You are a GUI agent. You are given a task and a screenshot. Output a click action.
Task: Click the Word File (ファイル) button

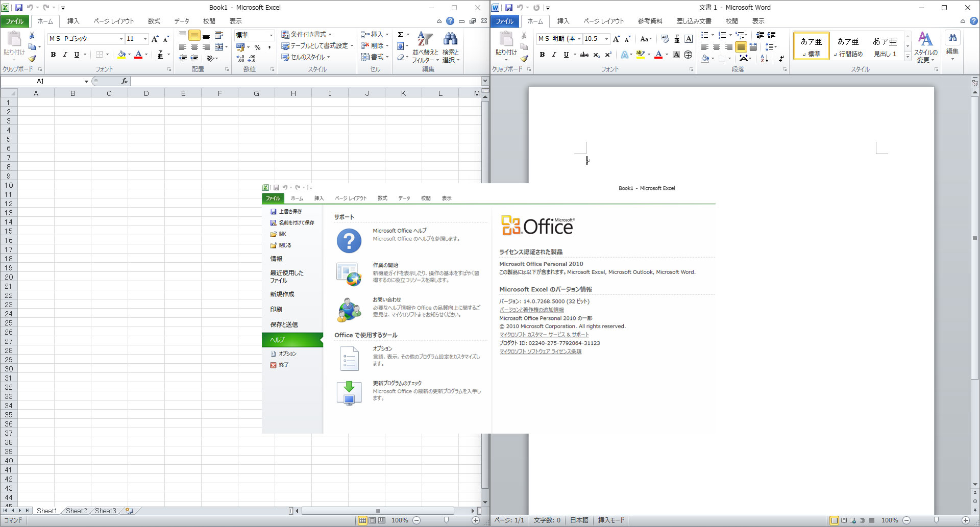pos(505,21)
